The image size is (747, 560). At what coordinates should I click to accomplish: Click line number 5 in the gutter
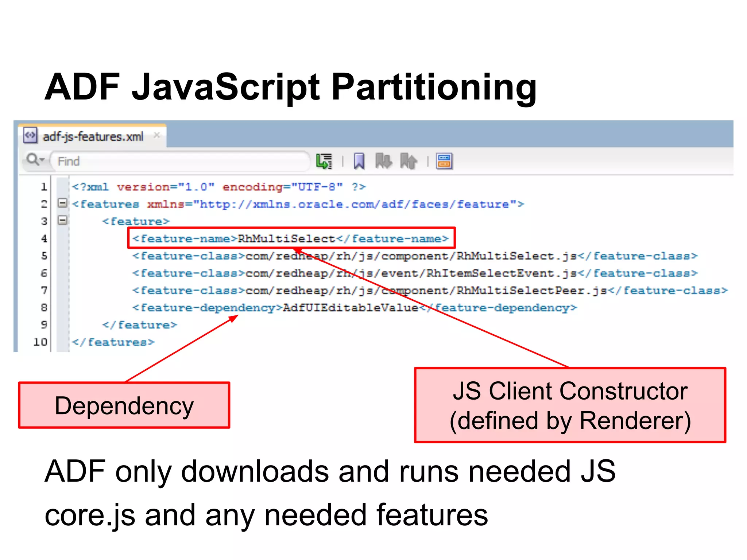click(x=44, y=256)
